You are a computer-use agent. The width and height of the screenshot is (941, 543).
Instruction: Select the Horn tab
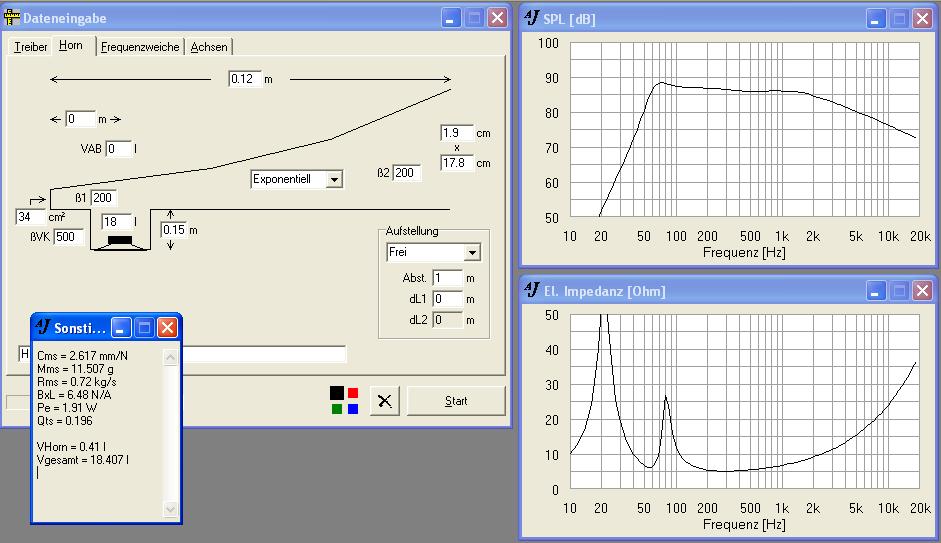pos(71,46)
